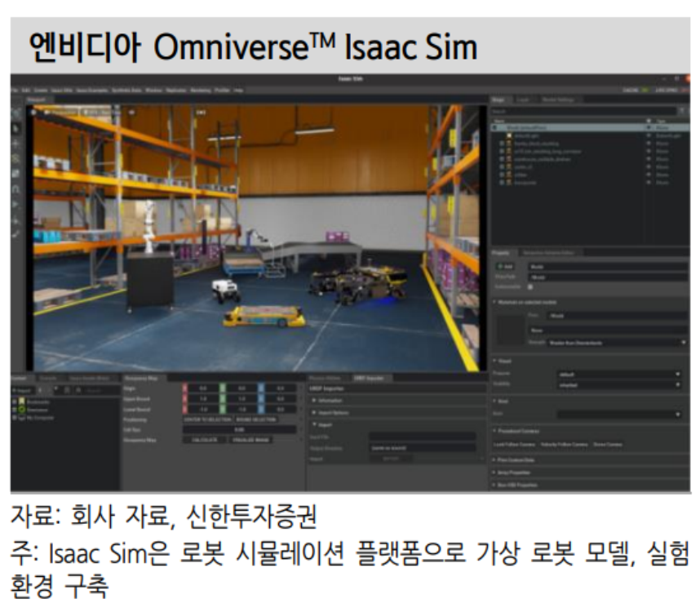Click the Bookmarks icon in Content browser
The height and width of the screenshot is (612, 700).
(21, 401)
